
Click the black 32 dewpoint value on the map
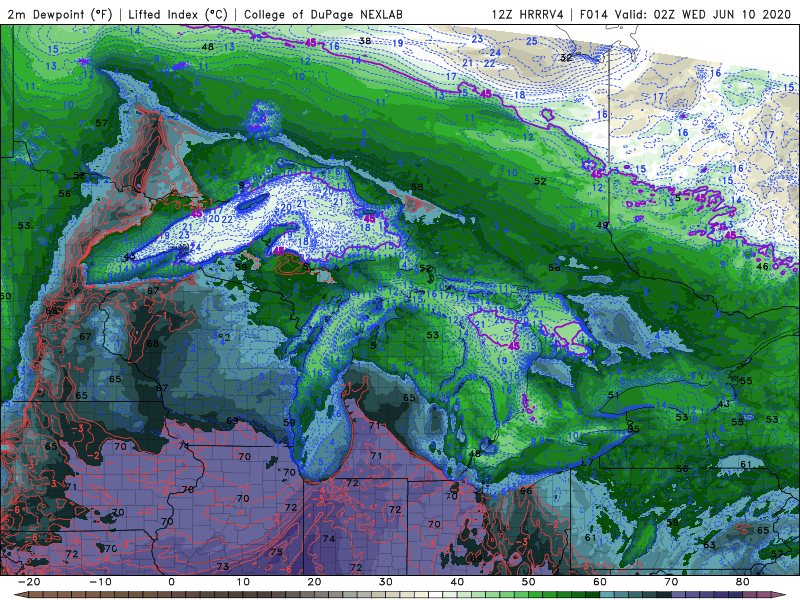(566, 58)
